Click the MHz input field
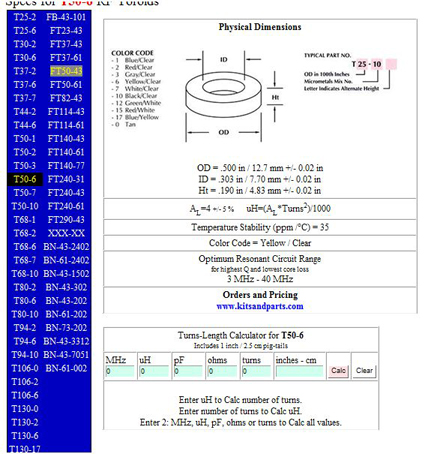The height and width of the screenshot is (454, 440). pyautogui.click(x=120, y=371)
